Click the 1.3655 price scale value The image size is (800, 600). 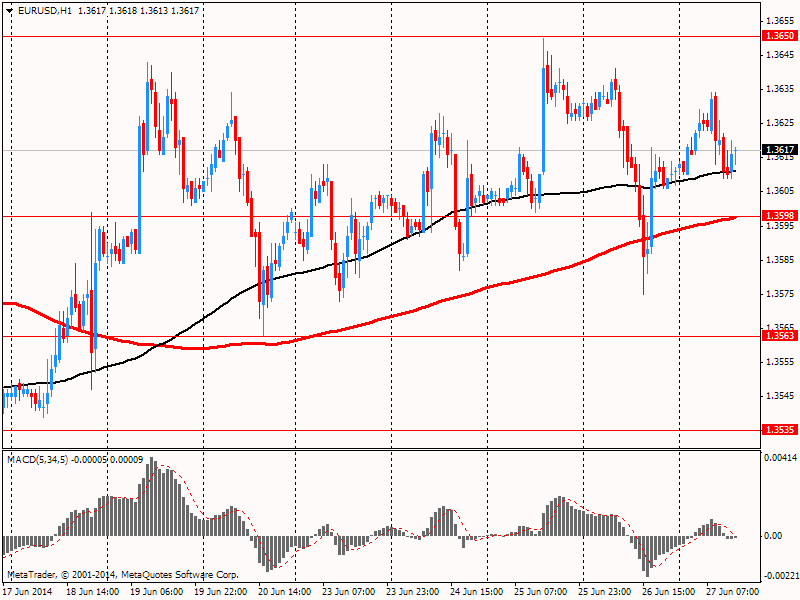[780, 20]
